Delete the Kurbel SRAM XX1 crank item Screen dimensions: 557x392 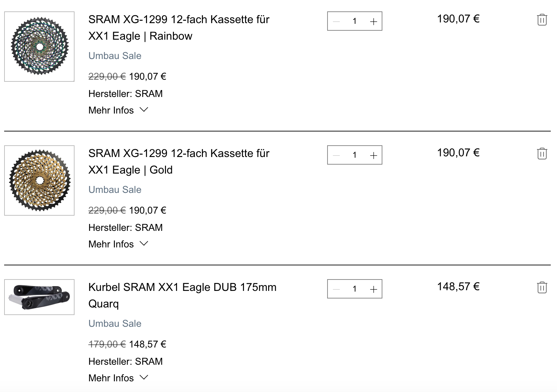(x=542, y=287)
